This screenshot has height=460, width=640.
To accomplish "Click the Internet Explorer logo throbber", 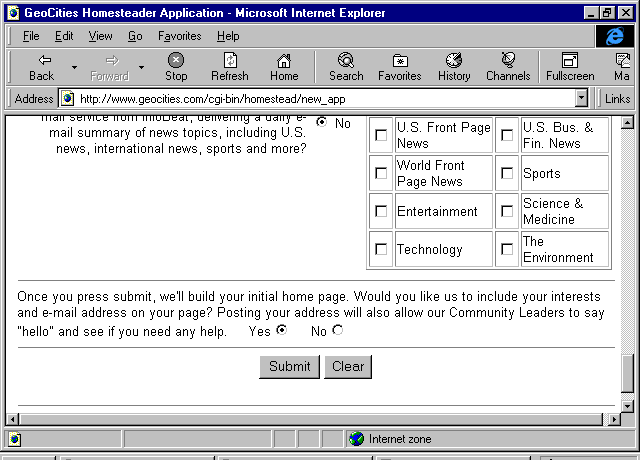I will 615,36.
